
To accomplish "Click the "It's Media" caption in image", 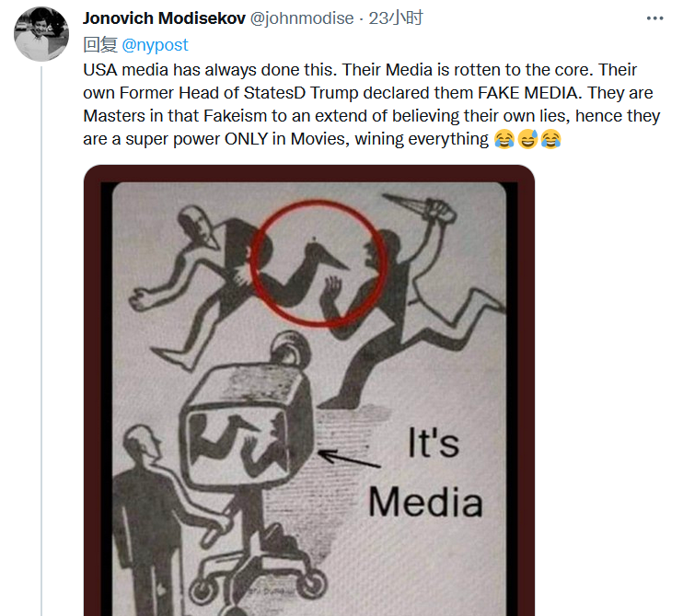I will coord(427,474).
